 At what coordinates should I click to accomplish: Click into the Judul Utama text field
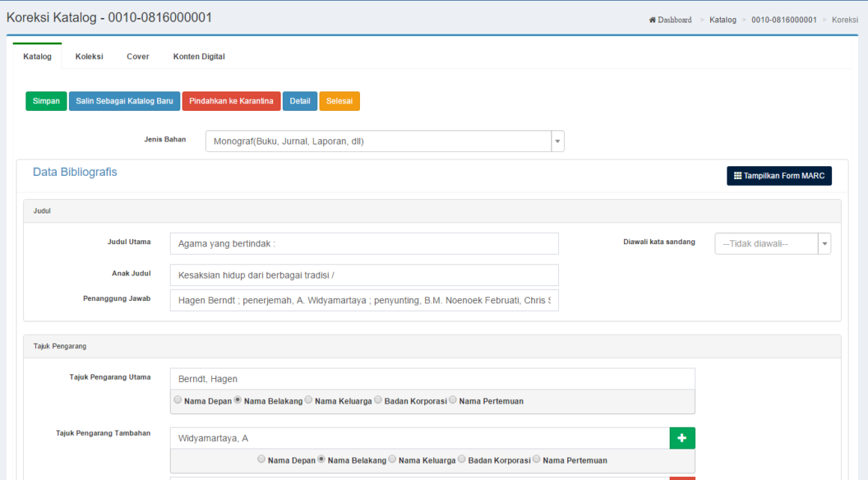(x=364, y=243)
